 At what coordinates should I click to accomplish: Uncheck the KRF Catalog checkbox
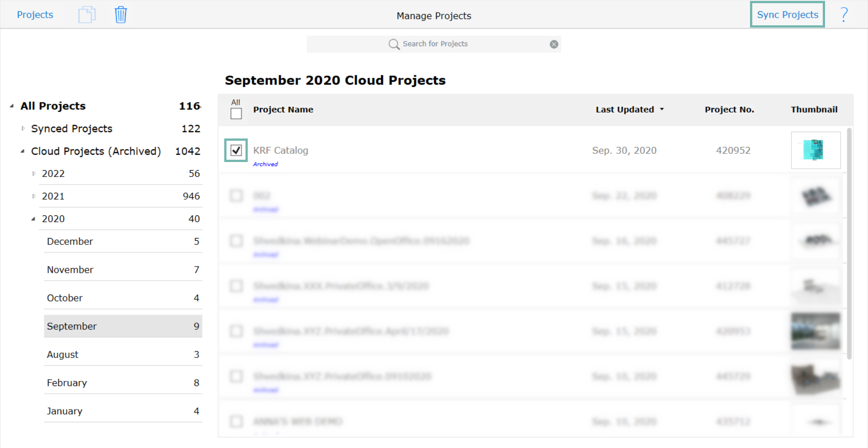(x=236, y=150)
